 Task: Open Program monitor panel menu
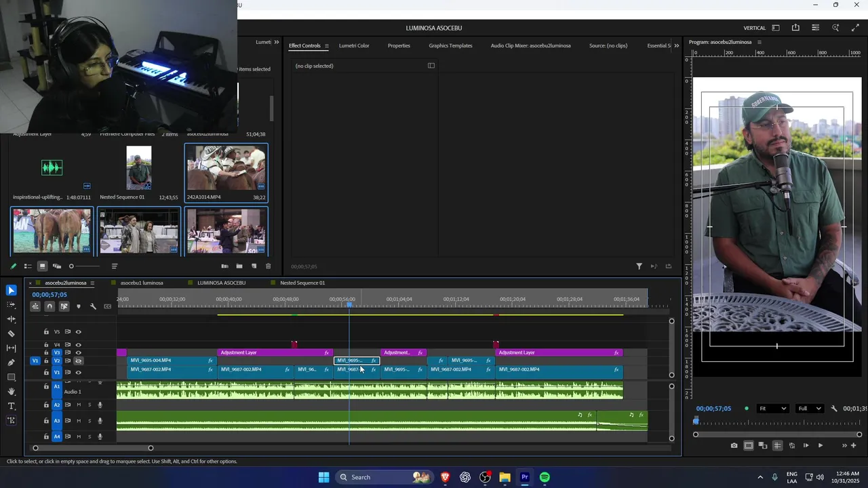pos(759,42)
